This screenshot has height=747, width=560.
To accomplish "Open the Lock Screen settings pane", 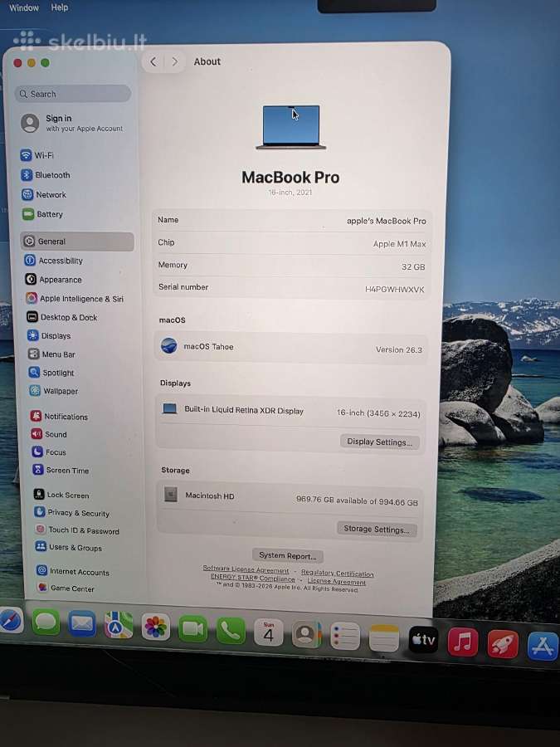I will click(61, 495).
